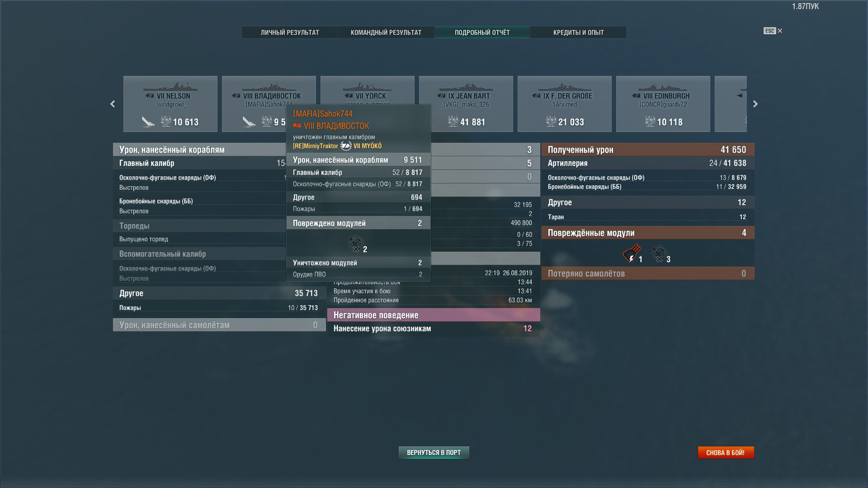Click the Nelson ship silhouette icon
The width and height of the screenshot is (868, 488).
[170, 87]
